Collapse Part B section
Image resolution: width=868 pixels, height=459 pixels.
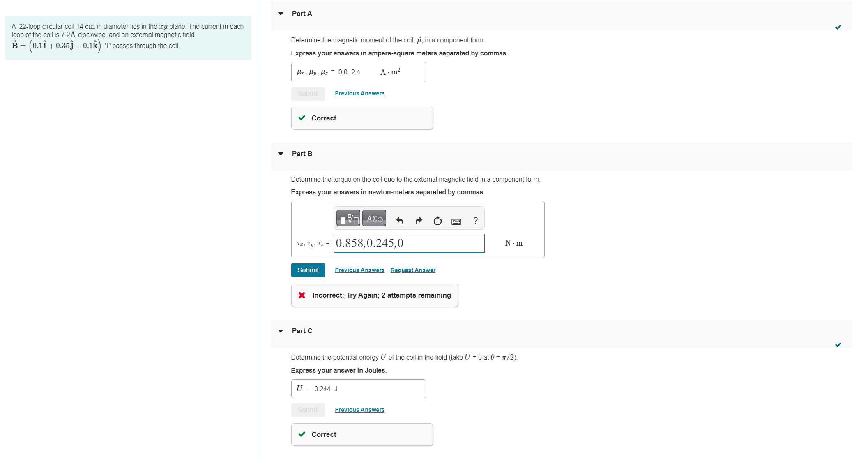(281, 154)
